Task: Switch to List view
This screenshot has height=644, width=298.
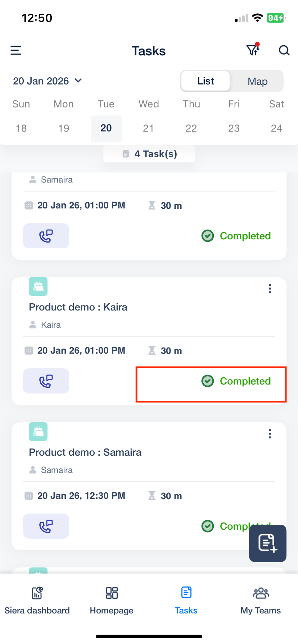Action: (206, 81)
